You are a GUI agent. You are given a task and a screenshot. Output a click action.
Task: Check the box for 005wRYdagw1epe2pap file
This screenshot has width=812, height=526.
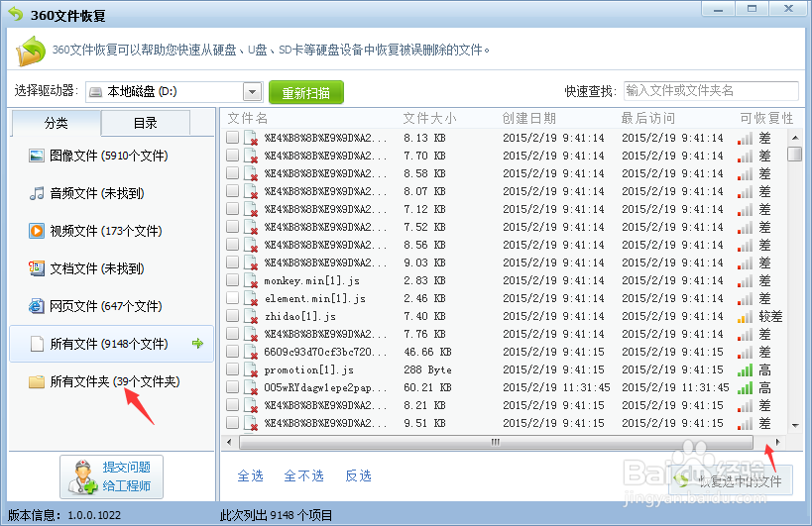click(x=233, y=387)
